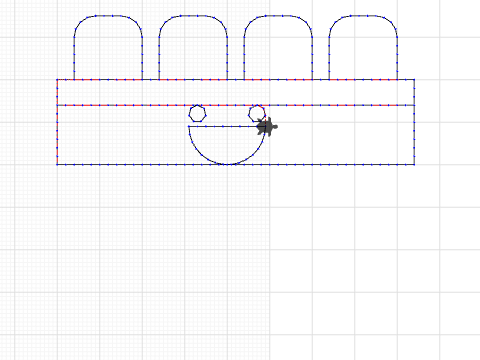Viewport: 480px width, 360px height.
Task: Click the fourth rounded arch from left
Action: [363, 47]
